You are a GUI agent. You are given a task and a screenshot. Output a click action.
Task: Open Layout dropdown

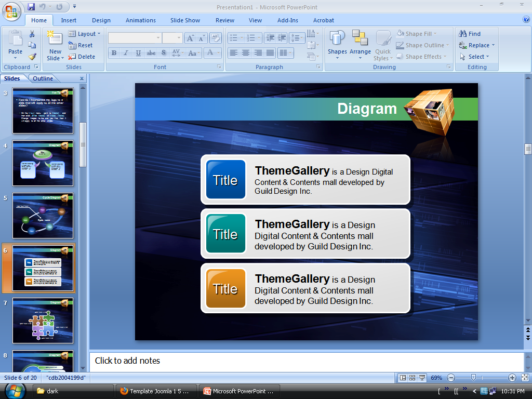[x=85, y=34]
